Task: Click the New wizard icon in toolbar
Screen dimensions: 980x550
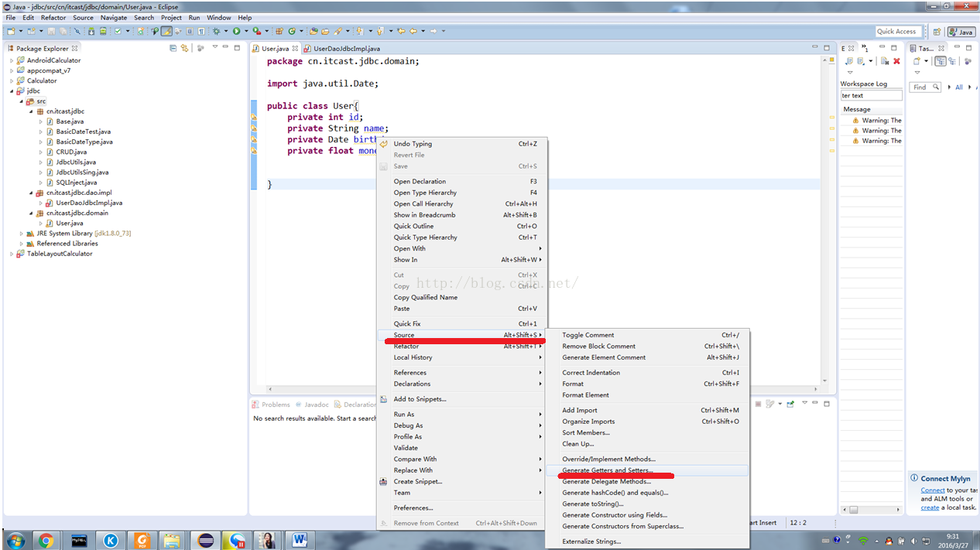Action: [10, 31]
